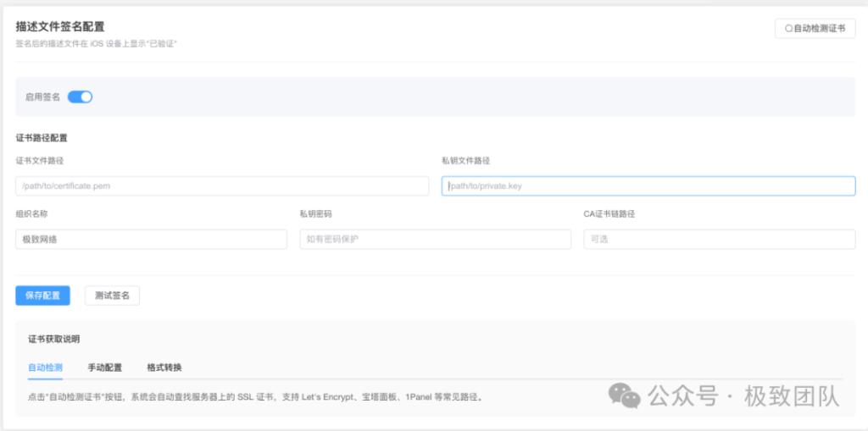The image size is (868, 431).
Task: Click the 私钥文件路径 label
Action: coord(465,160)
